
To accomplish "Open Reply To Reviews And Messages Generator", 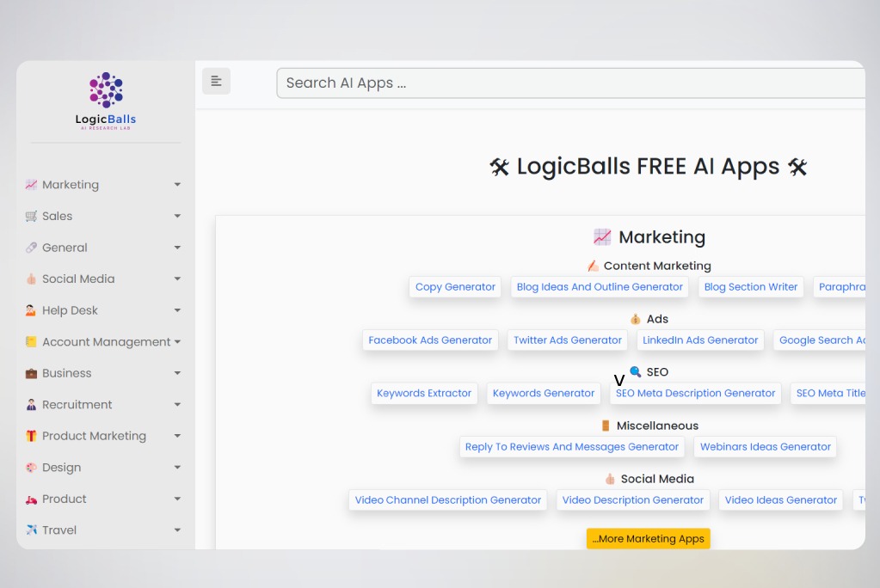I will 572,447.
